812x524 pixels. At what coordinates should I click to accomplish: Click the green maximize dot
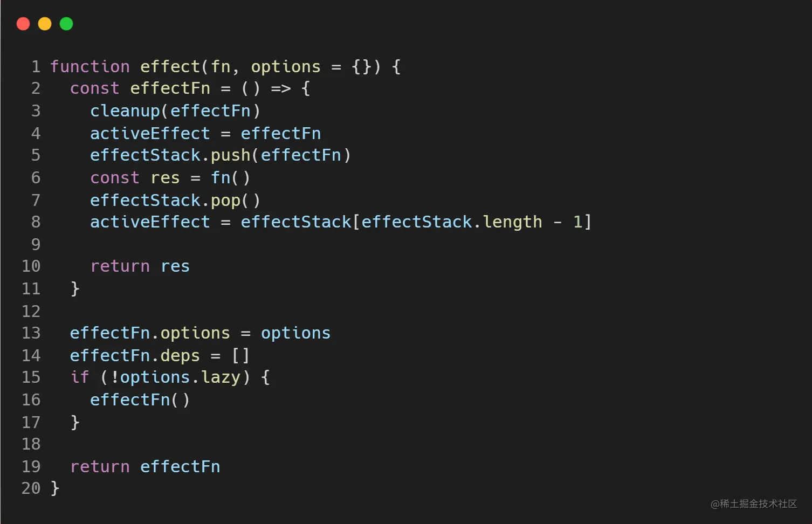pyautogui.click(x=66, y=24)
